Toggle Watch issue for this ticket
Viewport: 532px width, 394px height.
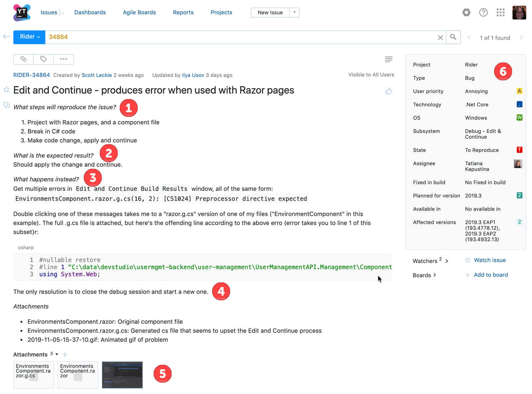coord(490,260)
